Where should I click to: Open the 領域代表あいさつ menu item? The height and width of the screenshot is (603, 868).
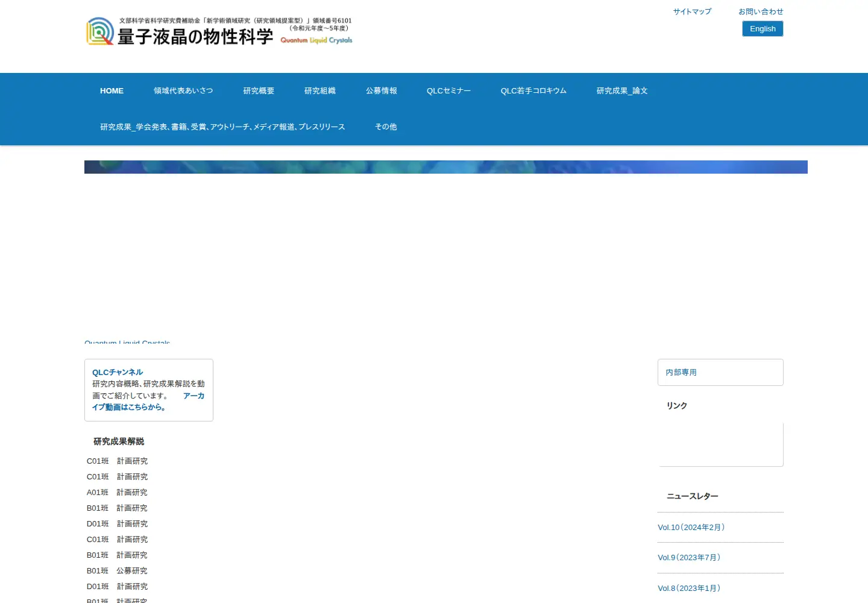pos(183,91)
